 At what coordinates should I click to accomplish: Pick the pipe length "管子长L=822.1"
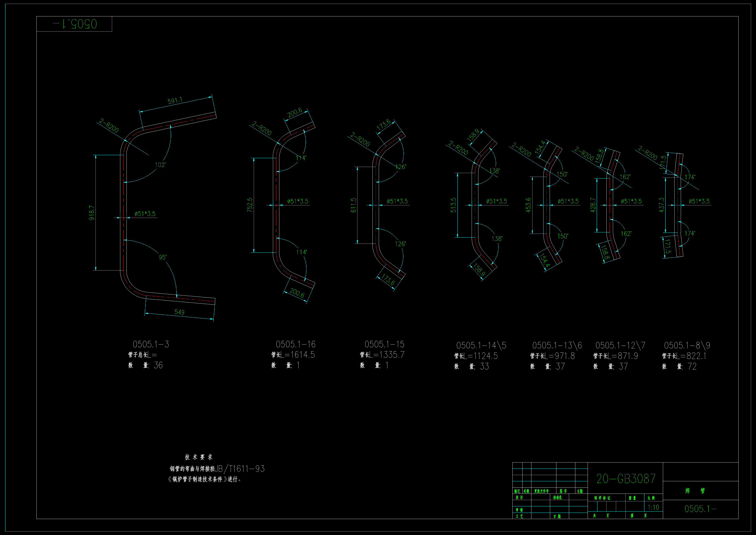684,356
